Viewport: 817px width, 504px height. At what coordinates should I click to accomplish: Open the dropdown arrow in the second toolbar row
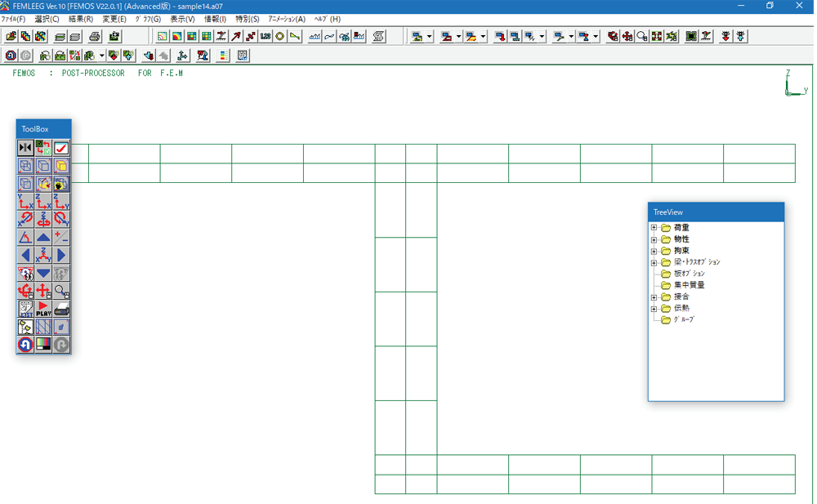click(x=101, y=56)
